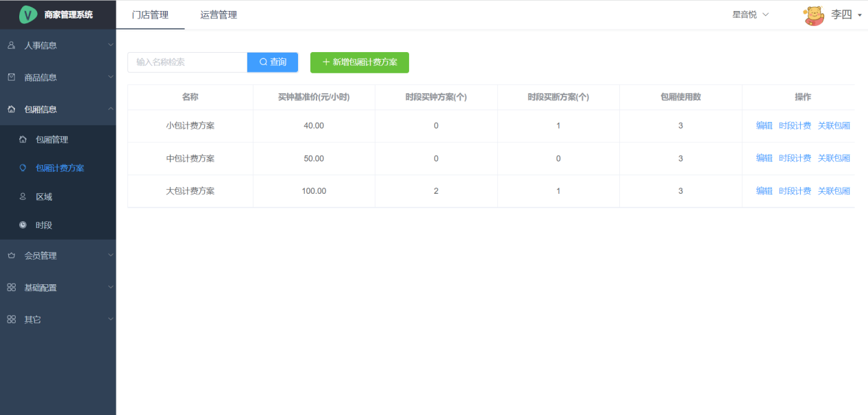This screenshot has height=415, width=868.
Task: Expand the 其它 menu chevron
Action: pyautogui.click(x=110, y=318)
